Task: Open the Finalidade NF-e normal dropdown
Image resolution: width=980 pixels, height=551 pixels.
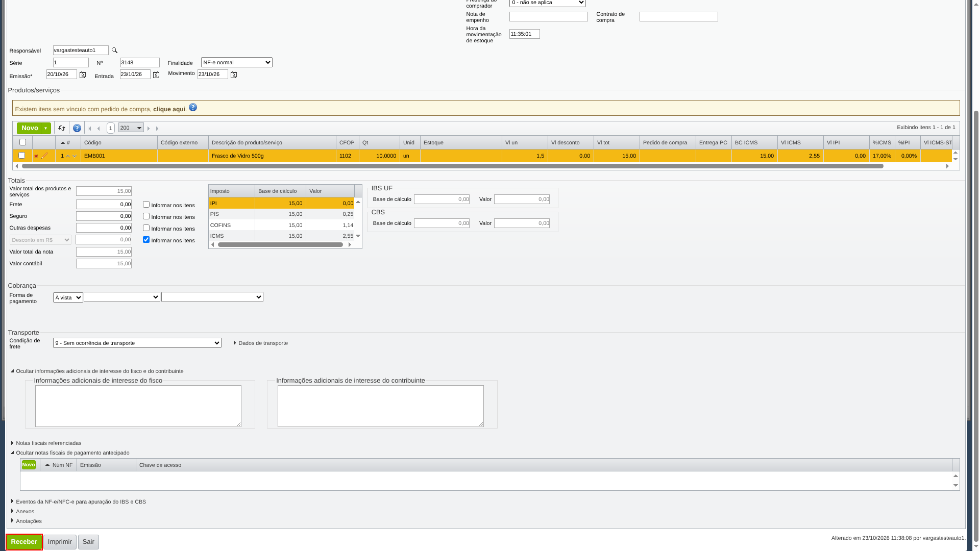Action: [x=237, y=62]
